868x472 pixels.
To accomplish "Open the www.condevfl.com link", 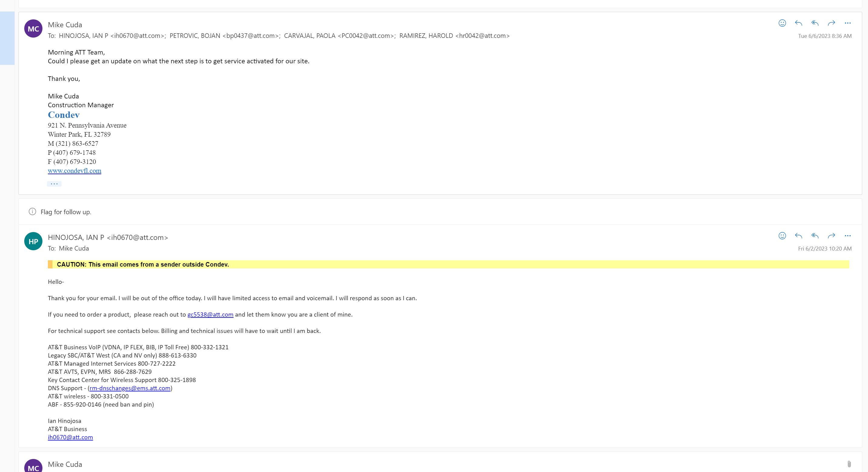I will (75, 171).
